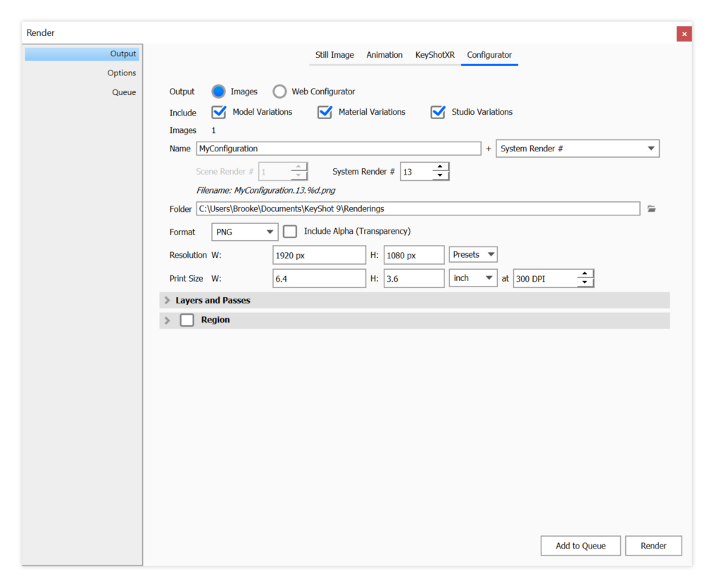Open the System Render # name suffix dropdown
Image resolution: width=721 pixels, height=588 pixels.
(577, 149)
